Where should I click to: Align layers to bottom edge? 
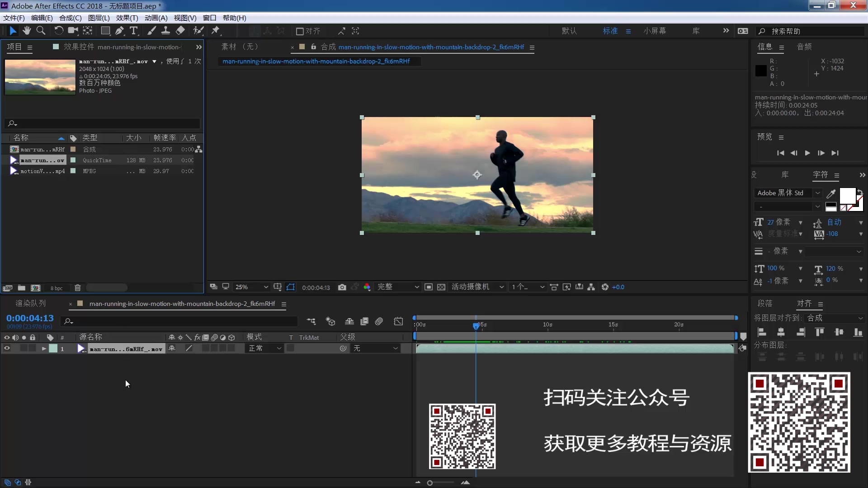[858, 333]
